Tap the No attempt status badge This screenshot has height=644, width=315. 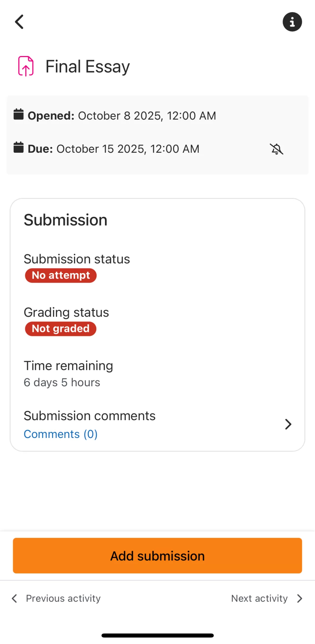[x=61, y=276]
